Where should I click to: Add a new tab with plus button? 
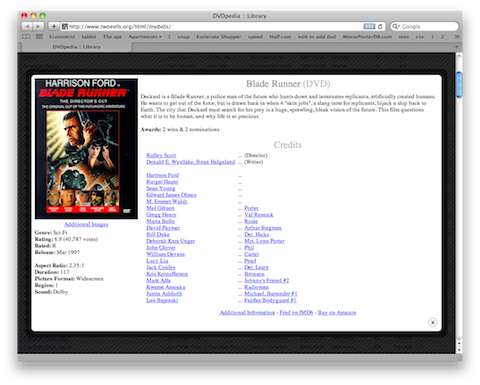click(x=456, y=47)
